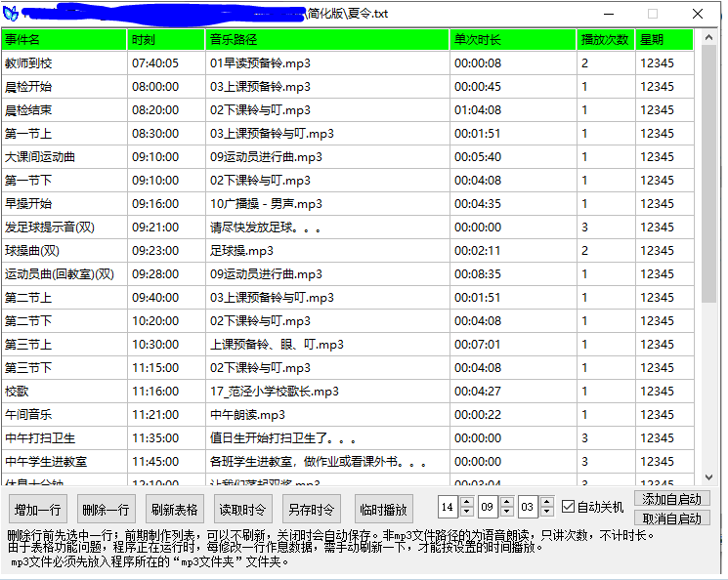Select the 教师到校 event row
The image size is (728, 580).
(x=64, y=63)
